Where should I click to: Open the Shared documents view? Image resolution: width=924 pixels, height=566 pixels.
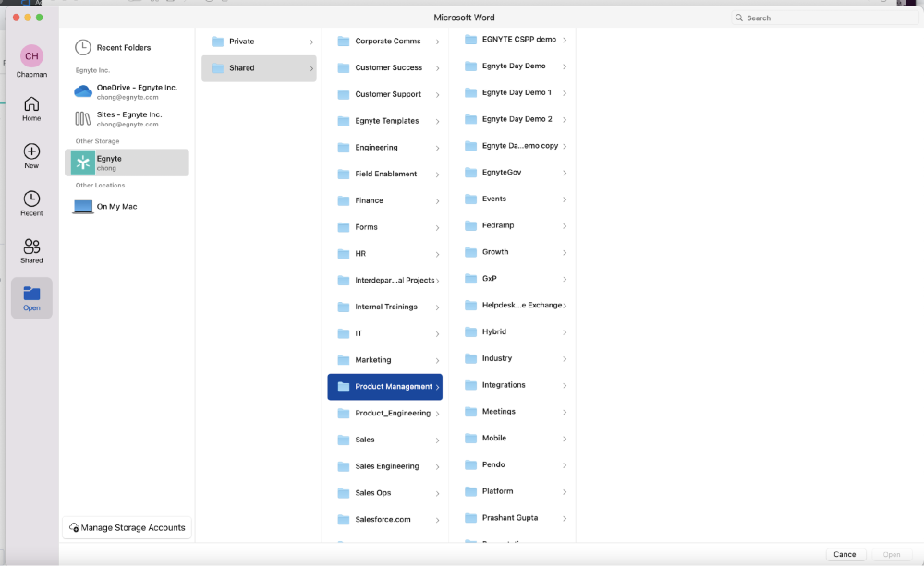point(31,251)
